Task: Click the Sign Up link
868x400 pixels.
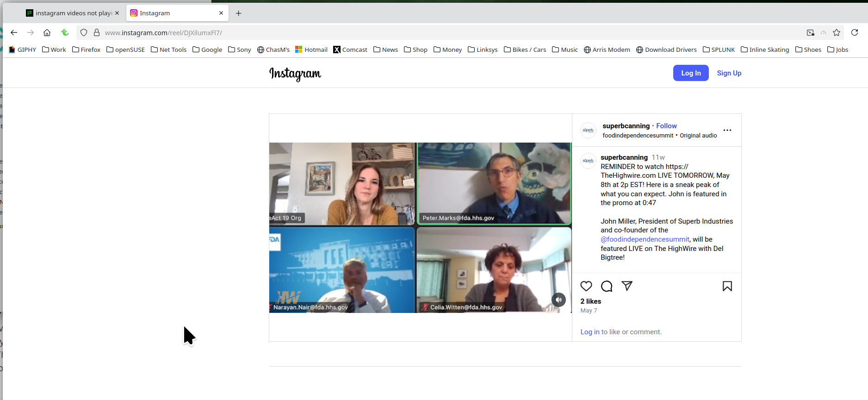Action: (729, 73)
